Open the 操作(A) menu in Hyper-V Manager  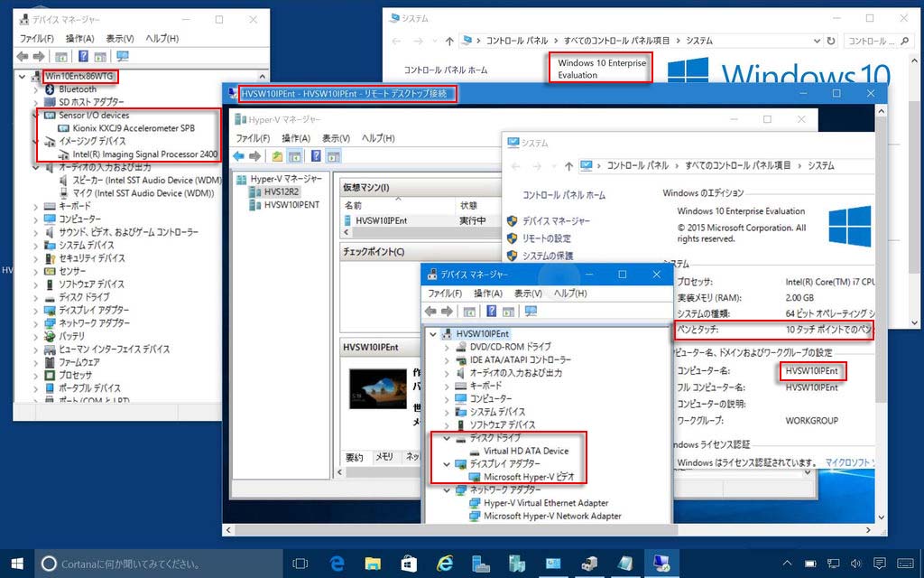tap(295, 138)
